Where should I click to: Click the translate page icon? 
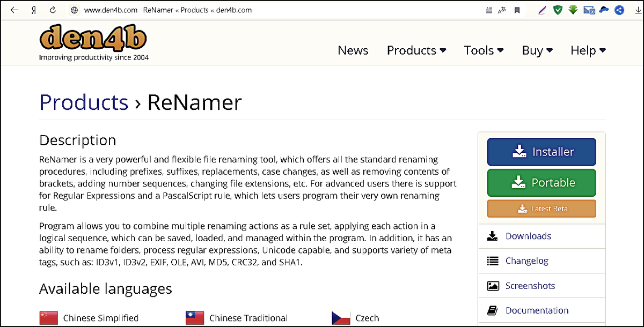(502, 10)
